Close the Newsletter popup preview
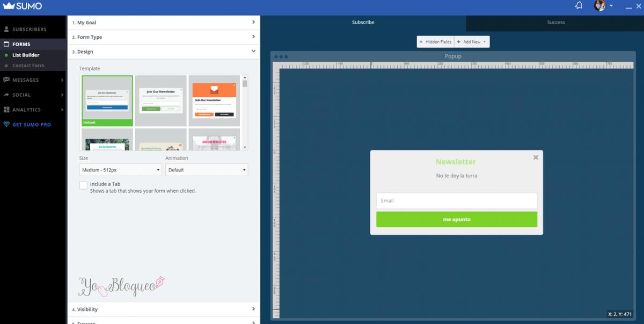Screen dimensions: 644x324 pyautogui.click(x=535, y=157)
